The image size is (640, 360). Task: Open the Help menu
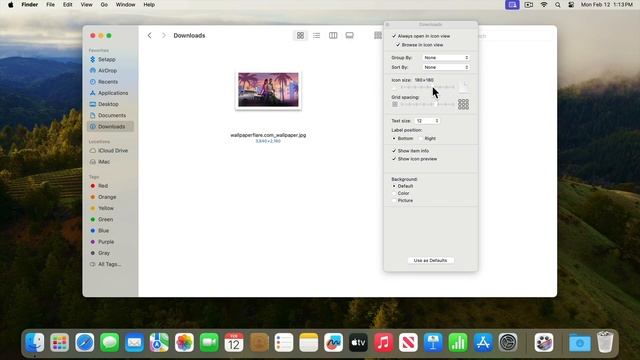tap(149, 5)
